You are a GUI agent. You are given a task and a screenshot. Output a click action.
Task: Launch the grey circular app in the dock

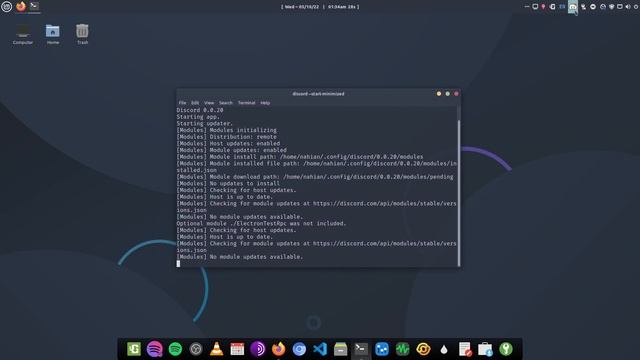click(x=196, y=349)
